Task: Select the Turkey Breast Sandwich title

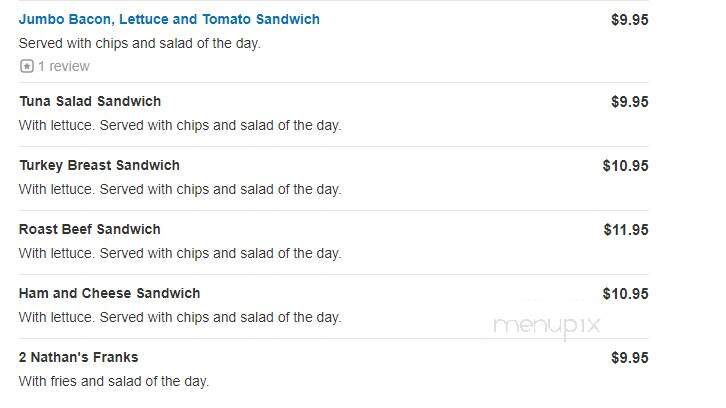Action: pos(99,165)
